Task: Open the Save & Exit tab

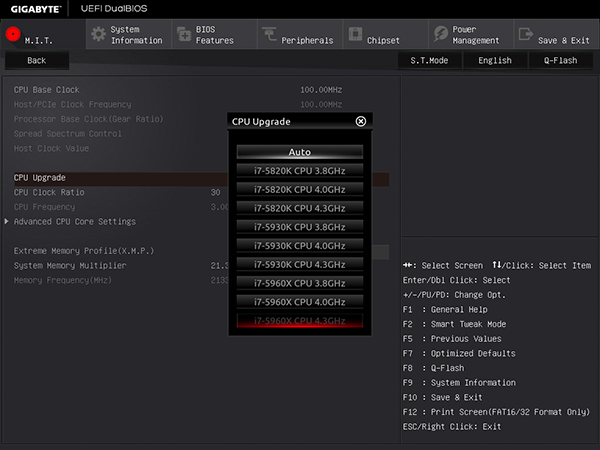Action: tap(557, 34)
